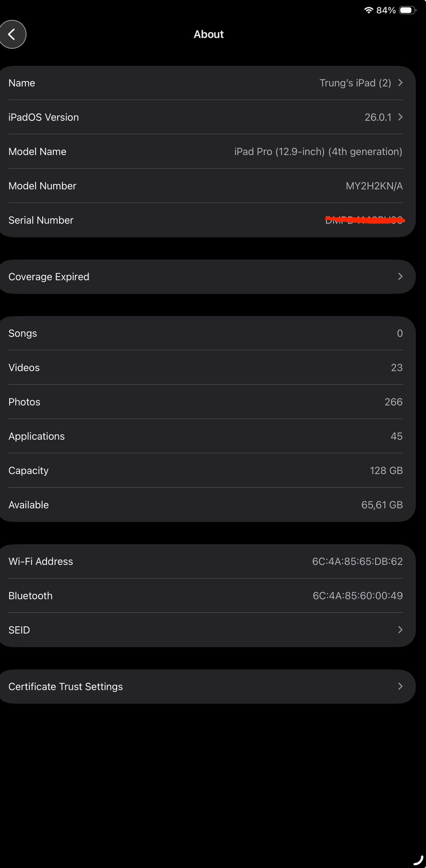Tap the redacted Serial Number value

[x=364, y=220]
